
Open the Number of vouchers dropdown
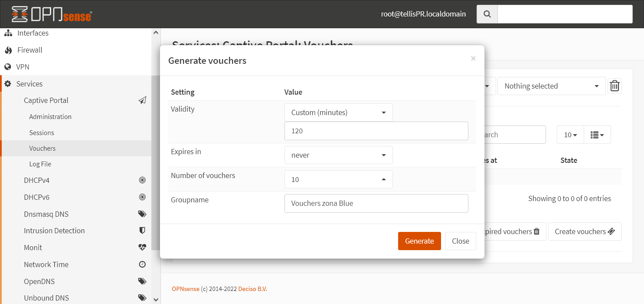pyautogui.click(x=338, y=179)
